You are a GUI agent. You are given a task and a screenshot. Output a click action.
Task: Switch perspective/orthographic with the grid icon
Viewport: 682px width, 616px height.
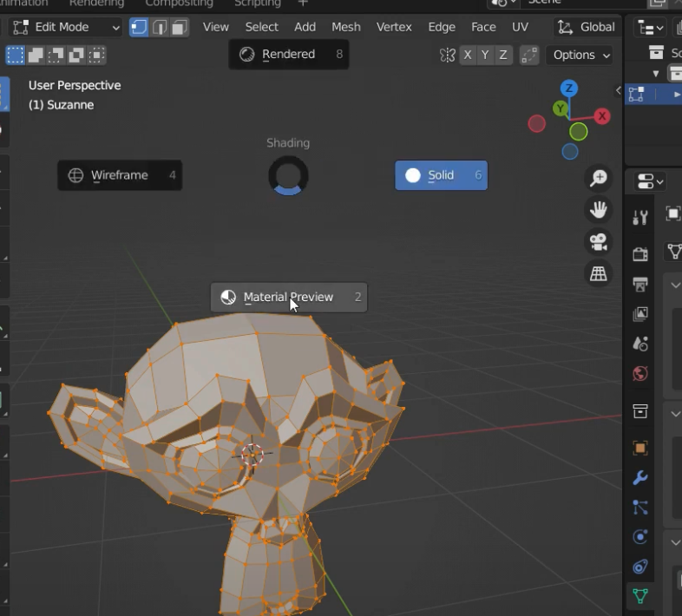coord(598,274)
